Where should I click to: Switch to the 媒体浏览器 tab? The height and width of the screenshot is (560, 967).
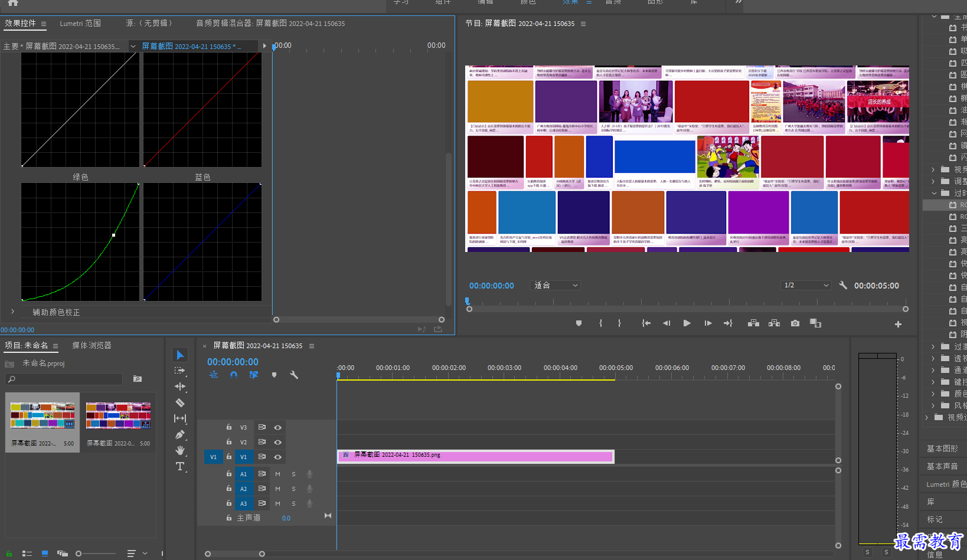(x=92, y=345)
